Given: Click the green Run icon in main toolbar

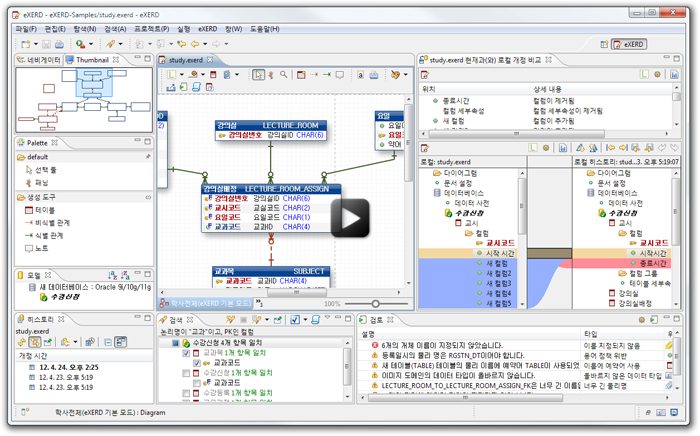Looking at the screenshot, I should click(x=80, y=44).
